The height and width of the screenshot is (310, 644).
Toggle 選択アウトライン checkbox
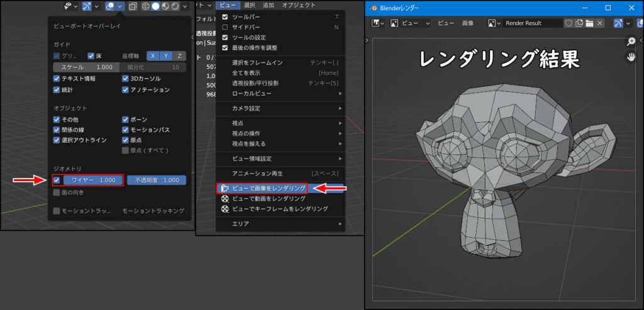[x=57, y=140]
